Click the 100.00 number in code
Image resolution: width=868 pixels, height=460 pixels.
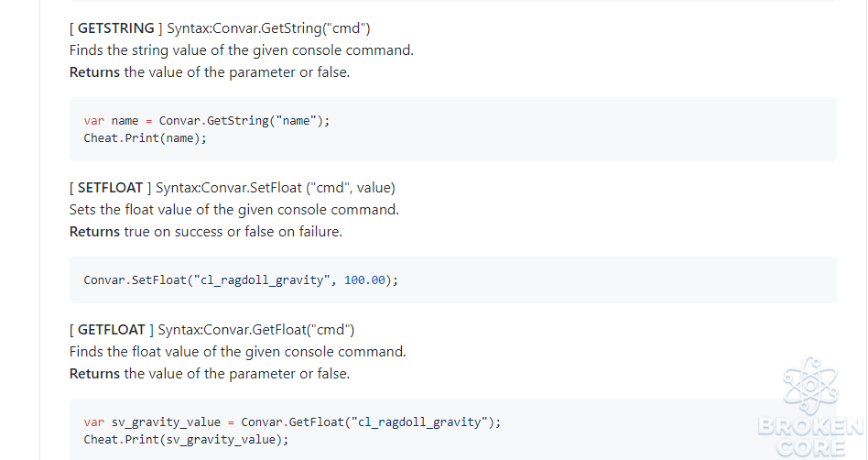pos(364,280)
